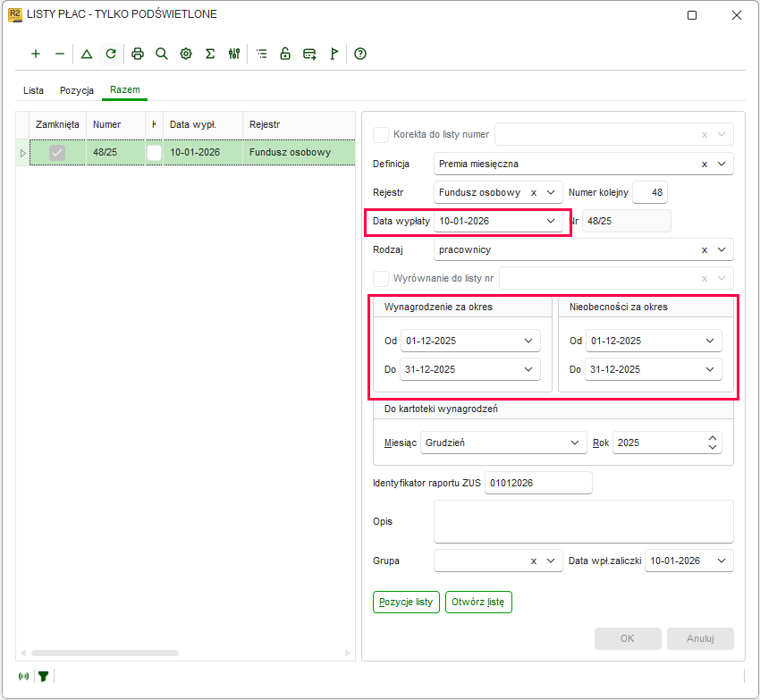The width and height of the screenshot is (760, 700).
Task: Click the Identyfikator raportu ZUS field
Action: (538, 483)
